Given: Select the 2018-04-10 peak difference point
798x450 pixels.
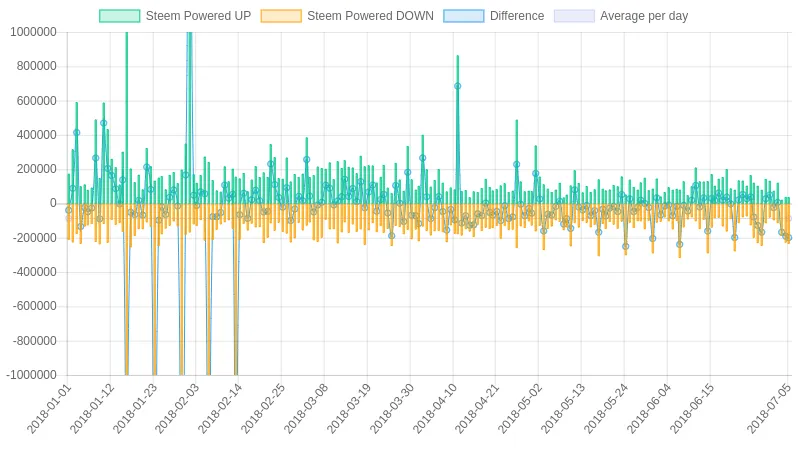Looking at the screenshot, I should (x=458, y=86).
